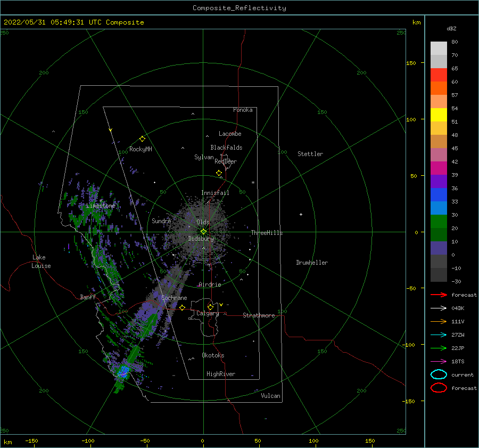Click the yellow diamond marker near Cochrane
Screen dimensions: 479x448
coord(183,307)
